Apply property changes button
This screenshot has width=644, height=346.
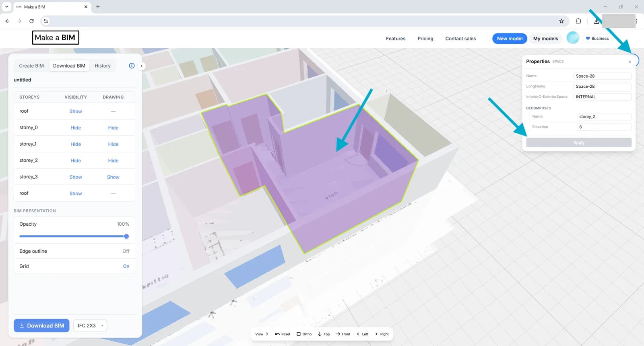click(579, 142)
